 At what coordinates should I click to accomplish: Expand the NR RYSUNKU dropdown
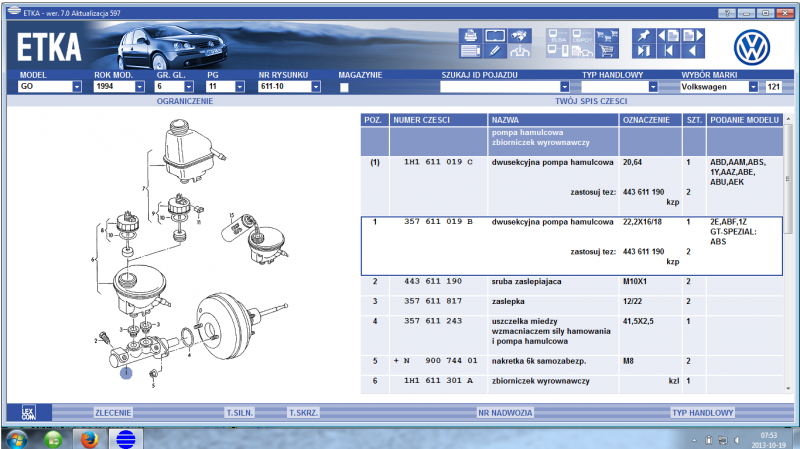coord(316,87)
